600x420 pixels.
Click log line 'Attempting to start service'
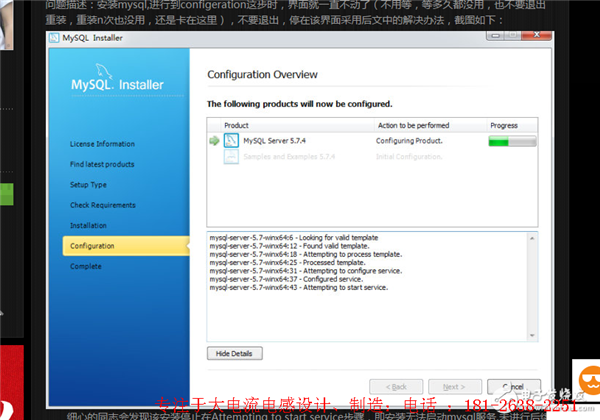[298, 288]
